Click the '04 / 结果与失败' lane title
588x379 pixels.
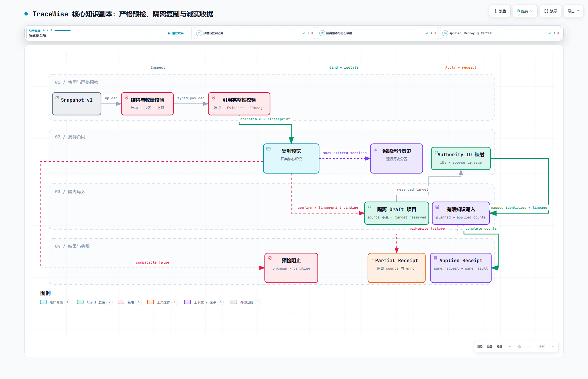pyautogui.click(x=73, y=246)
